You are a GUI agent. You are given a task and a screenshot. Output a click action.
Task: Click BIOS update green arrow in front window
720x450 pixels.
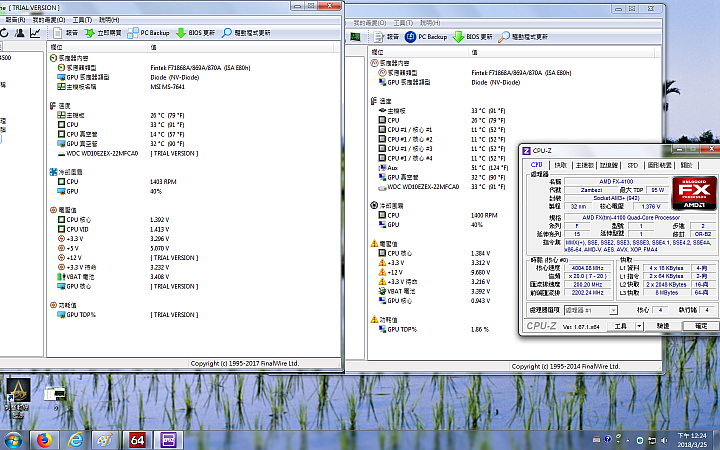pyautogui.click(x=181, y=33)
